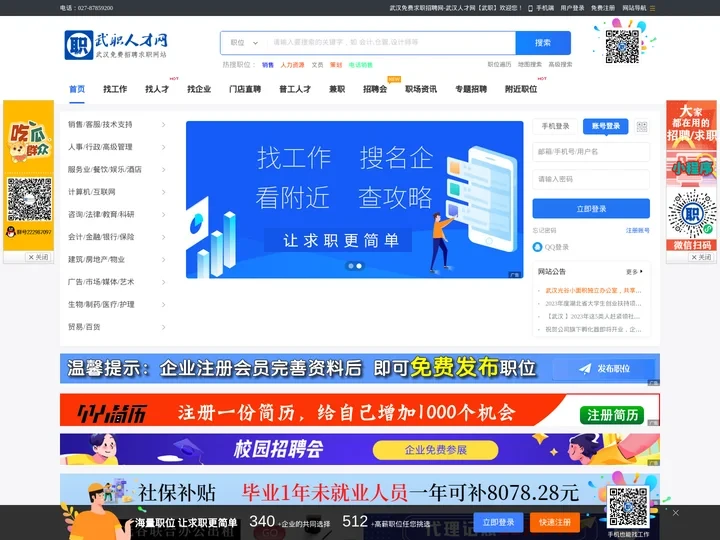This screenshot has width=720, height=540.
Task: Open 高级搜索 link
Action: coord(560,65)
